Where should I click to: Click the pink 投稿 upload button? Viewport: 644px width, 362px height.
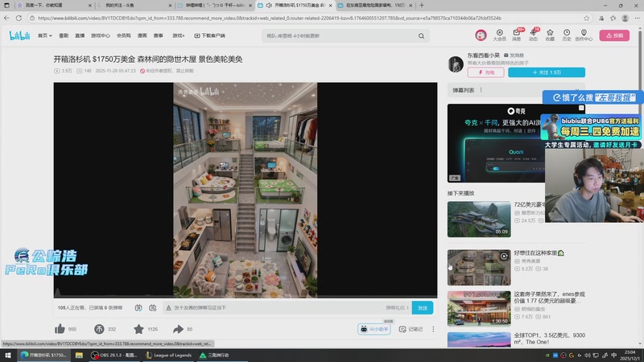[x=614, y=35]
